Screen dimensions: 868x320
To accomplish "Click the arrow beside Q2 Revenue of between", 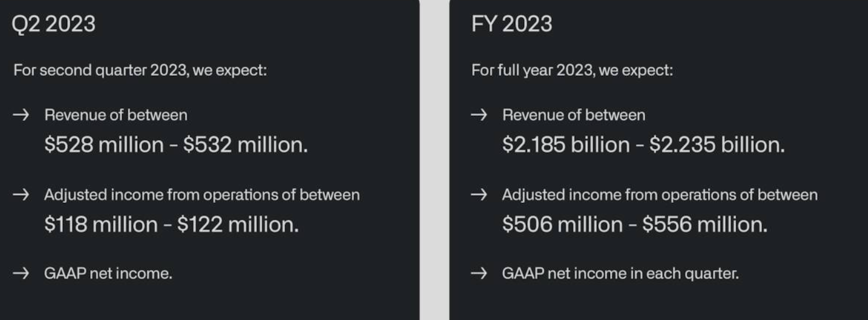I will (21, 115).
